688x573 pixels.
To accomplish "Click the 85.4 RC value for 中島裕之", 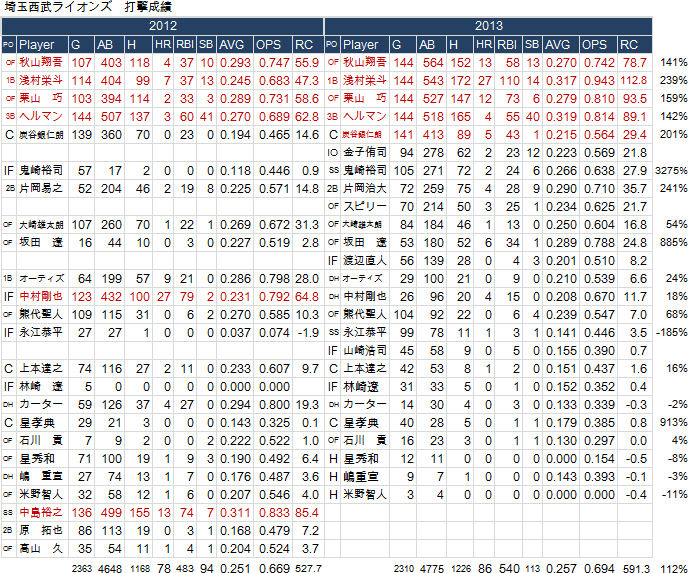I will 307,512.
